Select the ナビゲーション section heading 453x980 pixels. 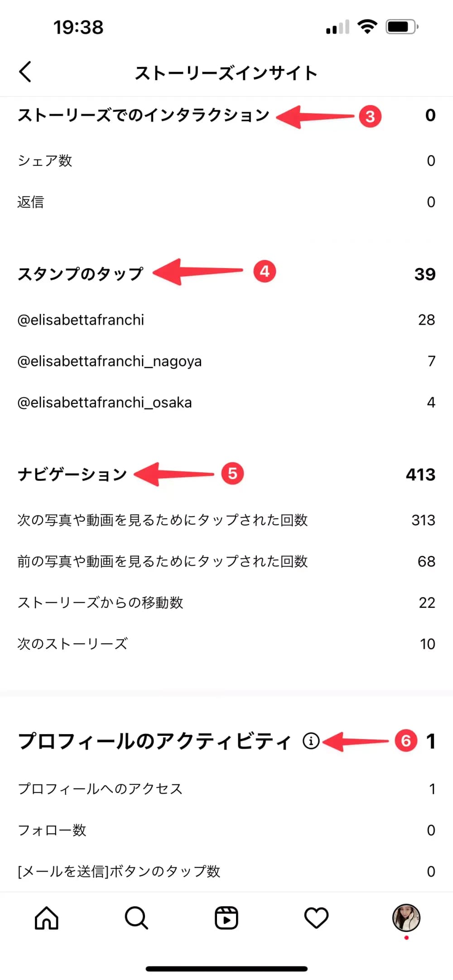click(x=72, y=475)
